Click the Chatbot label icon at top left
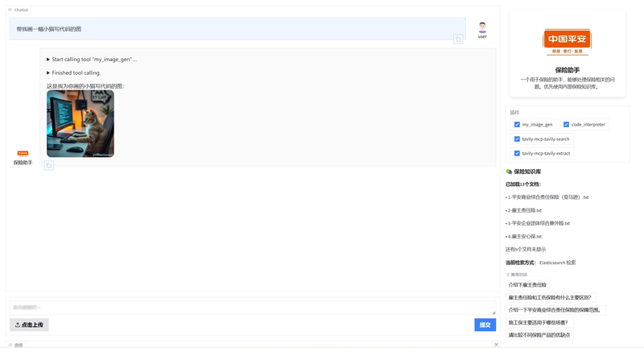The width and height of the screenshot is (644, 348). (x=10, y=10)
